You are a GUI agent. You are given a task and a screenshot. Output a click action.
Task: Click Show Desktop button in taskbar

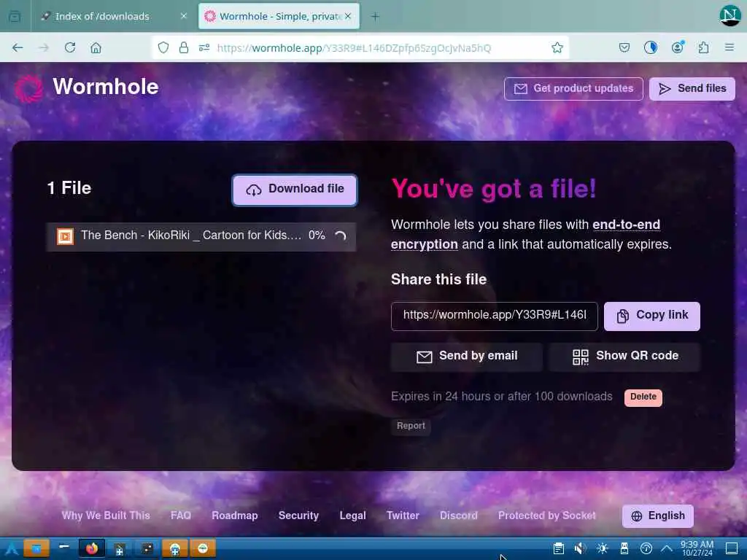[x=732, y=548]
